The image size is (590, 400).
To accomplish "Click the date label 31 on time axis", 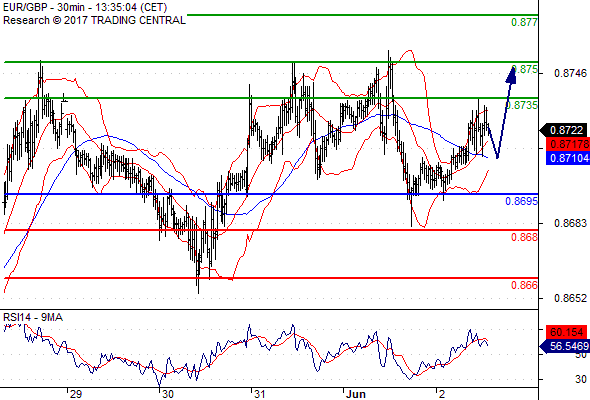I will (x=259, y=394).
